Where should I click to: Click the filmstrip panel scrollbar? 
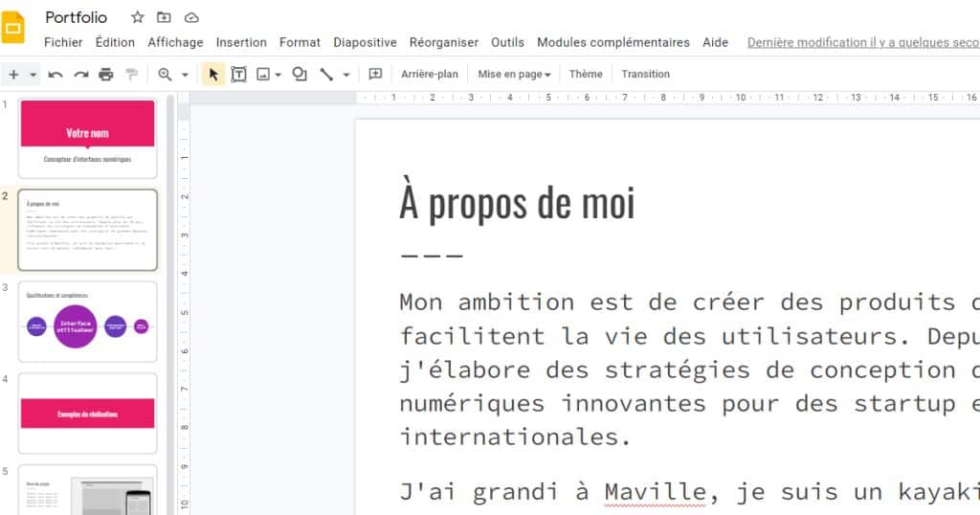170,303
